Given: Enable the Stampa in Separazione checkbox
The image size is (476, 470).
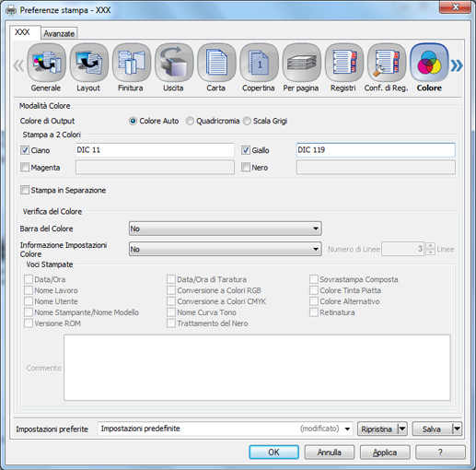Looking at the screenshot, I should (x=25, y=190).
